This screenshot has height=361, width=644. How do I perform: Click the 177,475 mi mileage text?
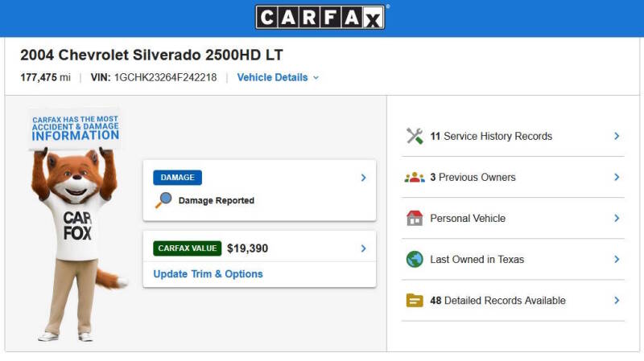46,77
